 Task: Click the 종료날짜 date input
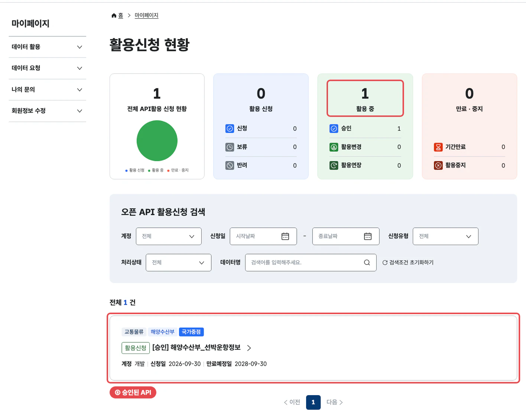pyautogui.click(x=346, y=236)
